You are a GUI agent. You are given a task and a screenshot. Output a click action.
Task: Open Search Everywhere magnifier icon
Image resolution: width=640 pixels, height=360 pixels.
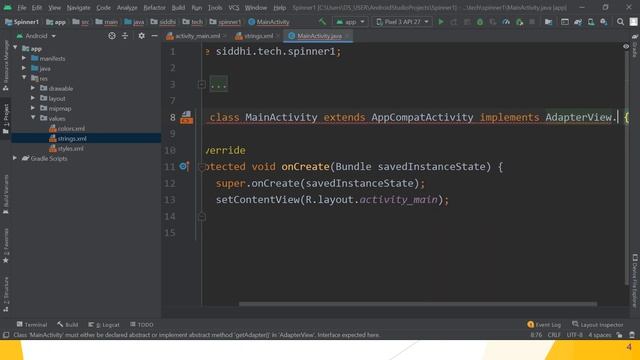[620, 22]
